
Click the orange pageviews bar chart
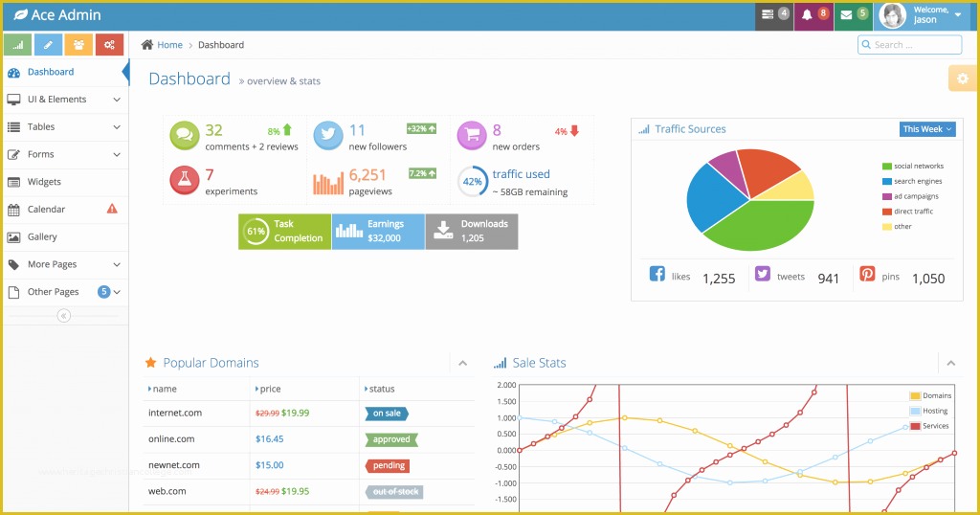pyautogui.click(x=328, y=183)
